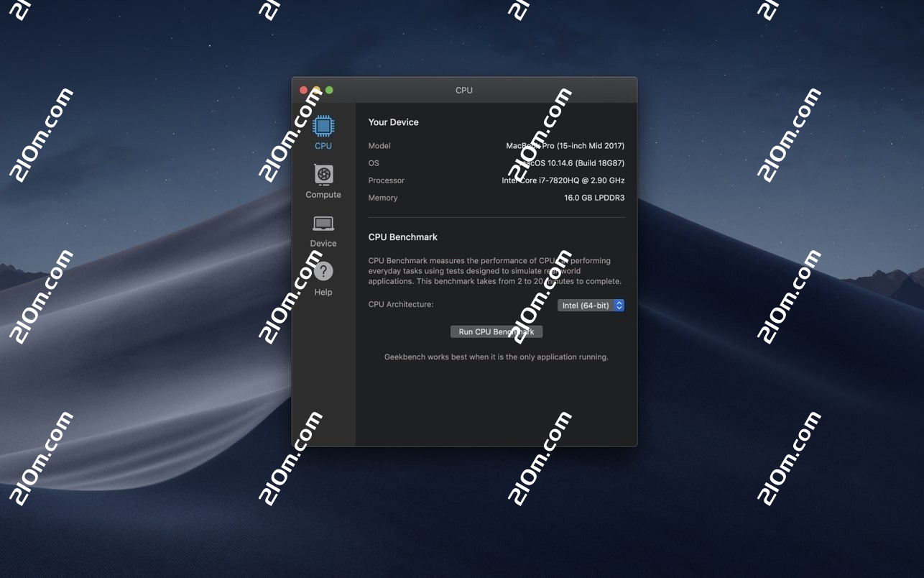The width and height of the screenshot is (924, 578).
Task: Click the Run CPU Benchmark button
Action: pos(496,332)
